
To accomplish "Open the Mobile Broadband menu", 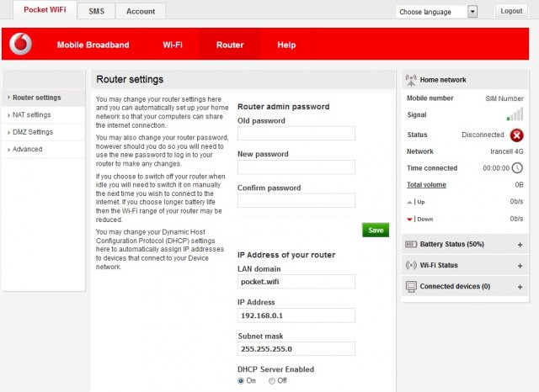I will click(93, 44).
